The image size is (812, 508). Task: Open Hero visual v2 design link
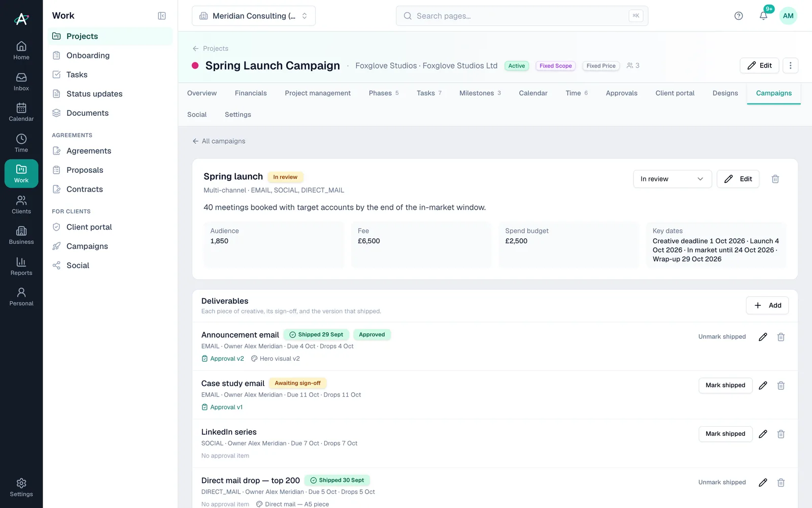276,359
